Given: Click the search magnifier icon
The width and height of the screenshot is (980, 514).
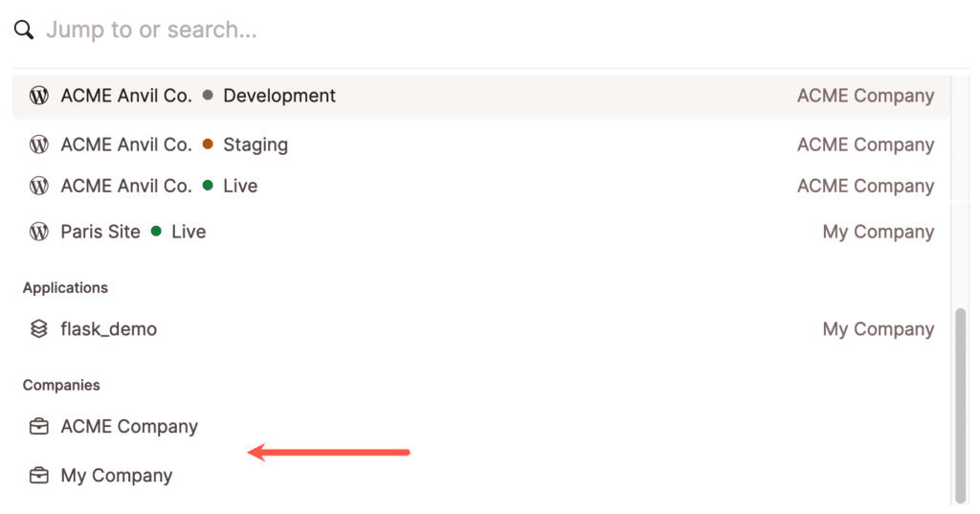Looking at the screenshot, I should click(x=24, y=31).
